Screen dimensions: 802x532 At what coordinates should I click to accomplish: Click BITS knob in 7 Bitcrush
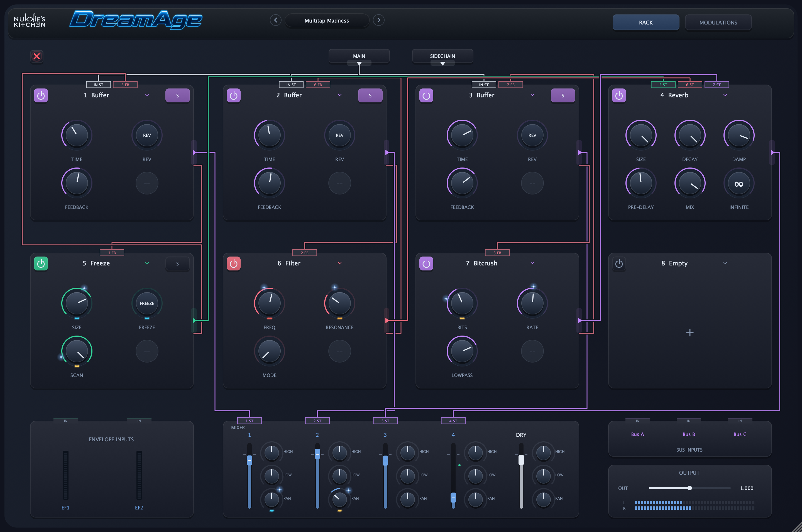tap(462, 303)
